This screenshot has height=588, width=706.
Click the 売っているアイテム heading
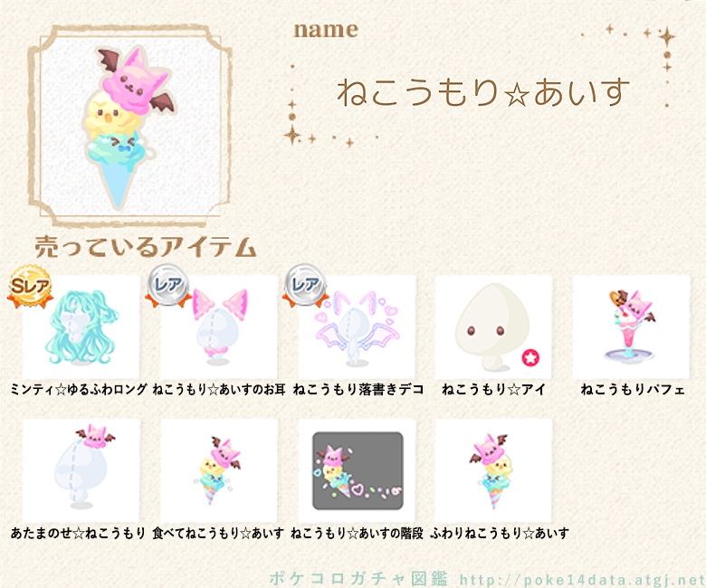click(146, 247)
